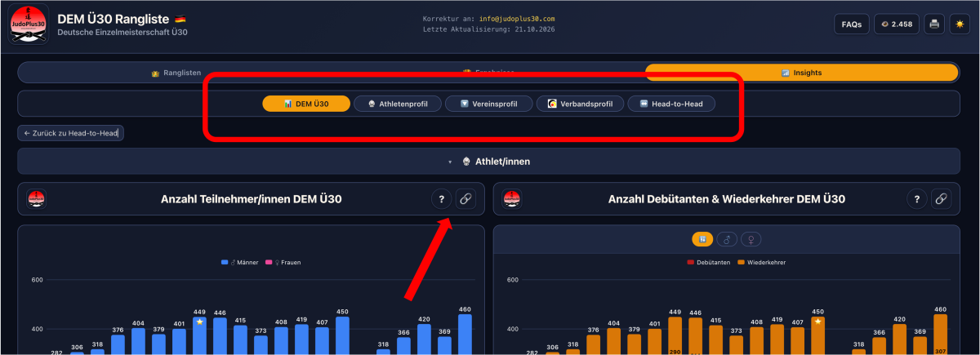Screen dimensions: 980x355
Task: Open the Athletenprofil sub-tab
Action: [x=398, y=104]
